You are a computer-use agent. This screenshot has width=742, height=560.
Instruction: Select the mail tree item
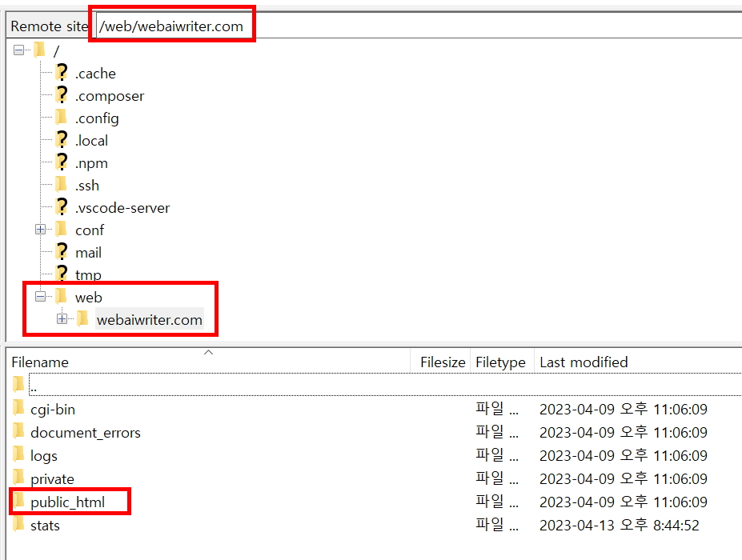(89, 253)
